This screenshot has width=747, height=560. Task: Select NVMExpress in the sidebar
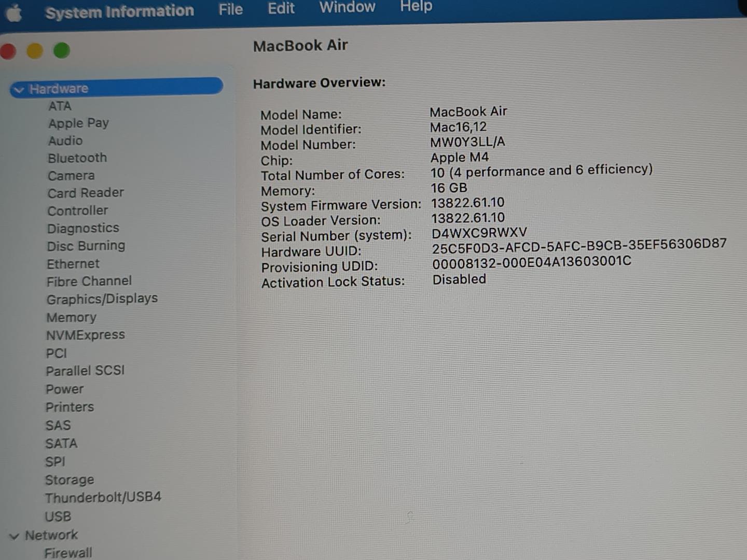pyautogui.click(x=86, y=335)
